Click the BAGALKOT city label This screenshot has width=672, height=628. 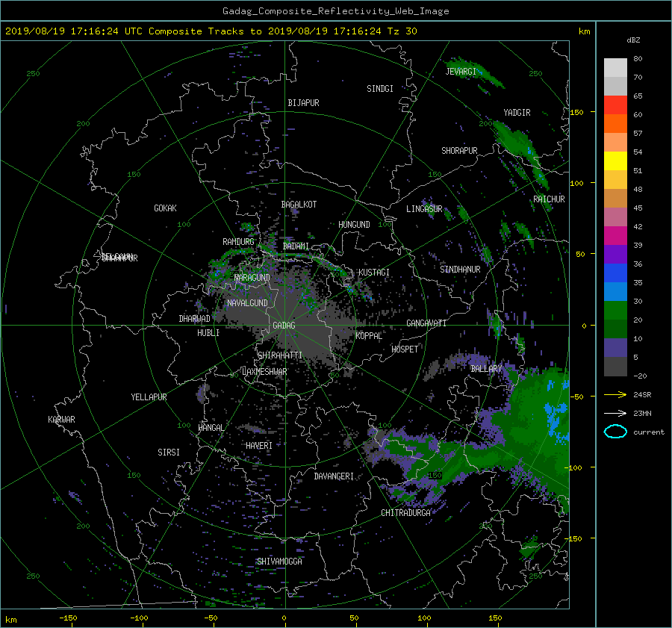(299, 205)
